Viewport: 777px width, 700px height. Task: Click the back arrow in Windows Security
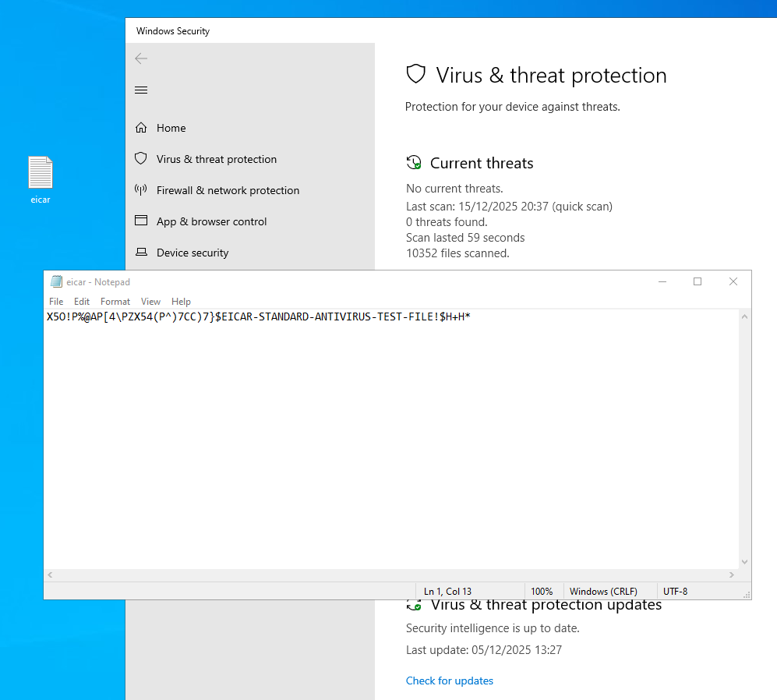point(141,58)
